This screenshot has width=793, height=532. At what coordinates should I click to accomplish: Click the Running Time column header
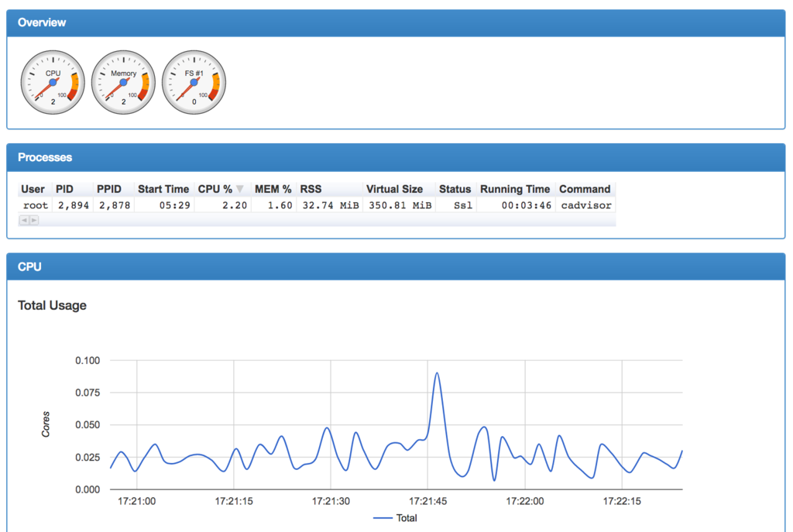[515, 189]
